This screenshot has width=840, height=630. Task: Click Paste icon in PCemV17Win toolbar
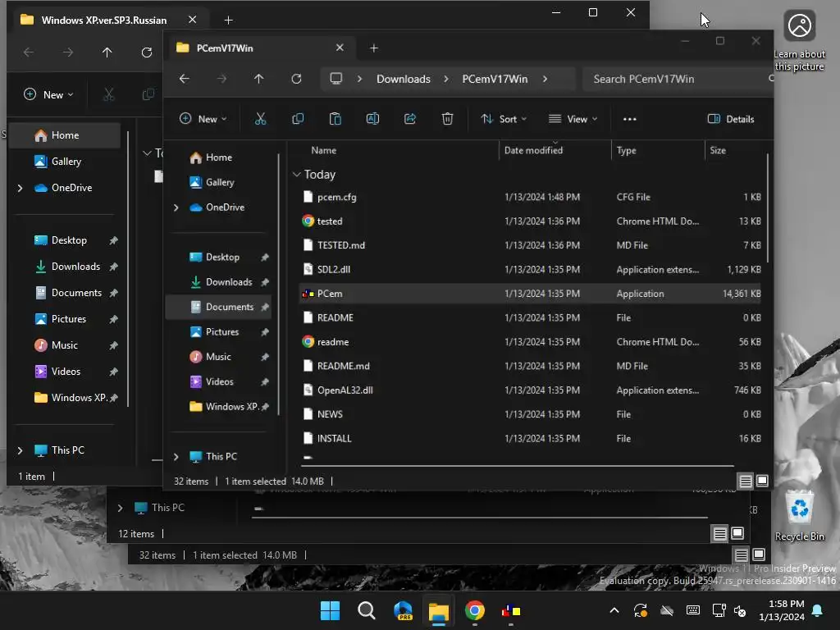coord(336,119)
